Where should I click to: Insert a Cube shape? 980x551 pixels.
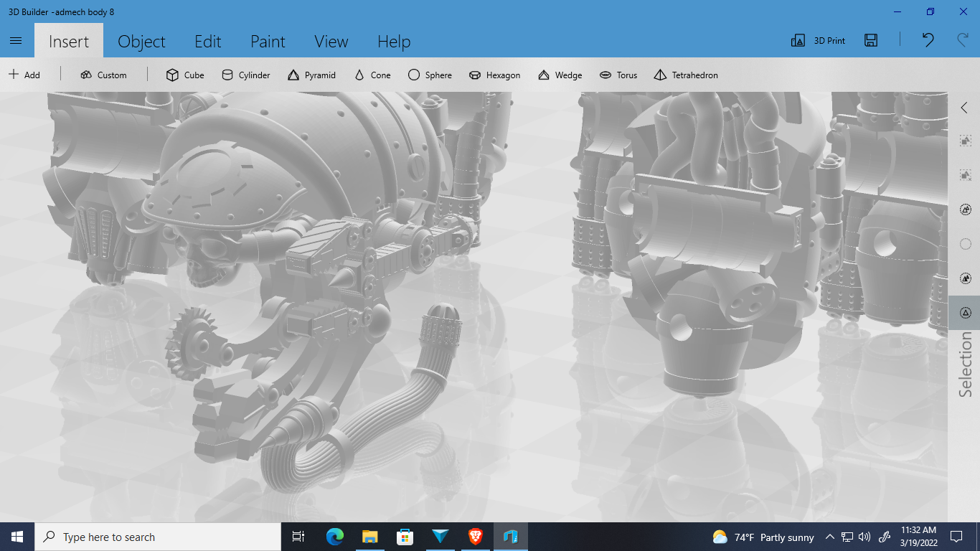tap(185, 75)
